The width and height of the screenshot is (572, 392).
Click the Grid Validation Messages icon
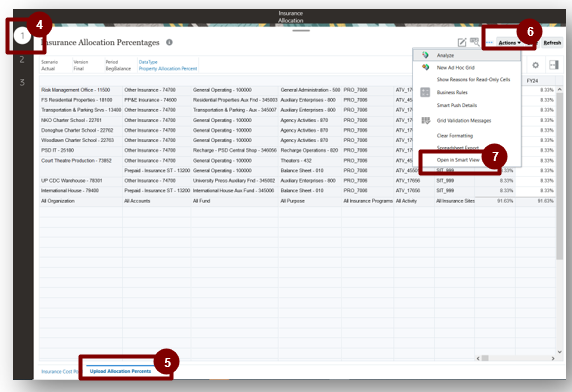[425, 120]
